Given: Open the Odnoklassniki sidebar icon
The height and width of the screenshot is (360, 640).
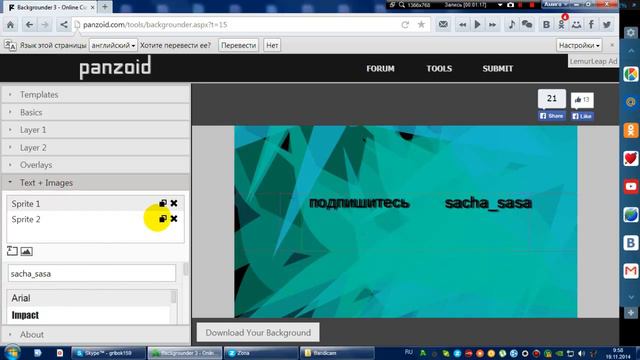Looking at the screenshot, I should (631, 131).
